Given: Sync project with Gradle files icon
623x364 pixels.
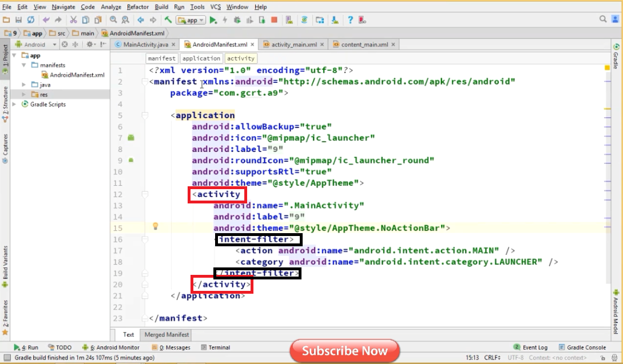Looking at the screenshot, I should coord(304,20).
